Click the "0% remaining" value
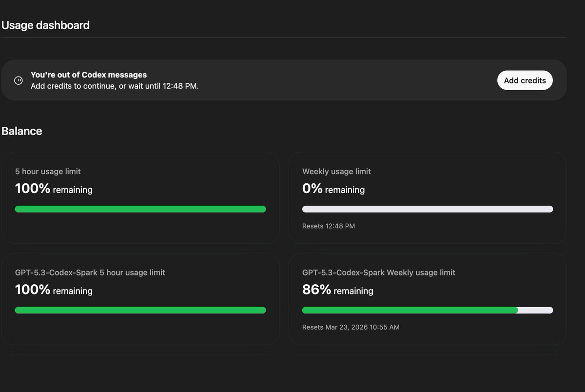The height and width of the screenshot is (392, 585). (333, 189)
